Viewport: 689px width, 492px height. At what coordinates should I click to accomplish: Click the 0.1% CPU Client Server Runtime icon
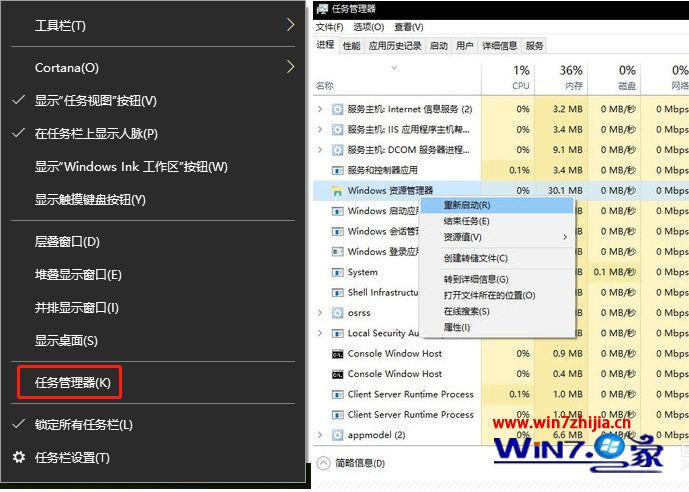point(337,394)
